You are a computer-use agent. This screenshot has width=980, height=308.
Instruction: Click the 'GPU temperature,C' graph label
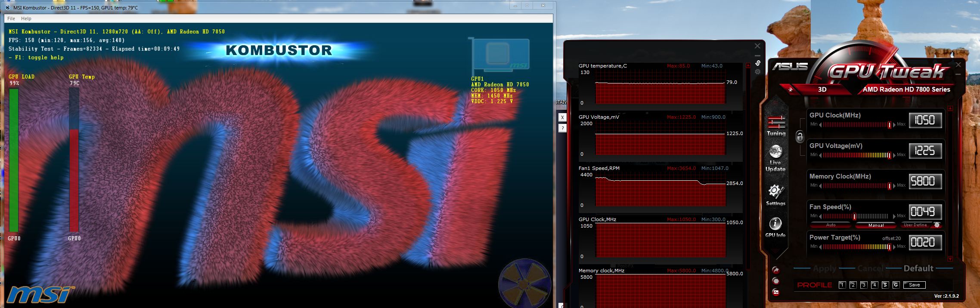[x=603, y=66]
